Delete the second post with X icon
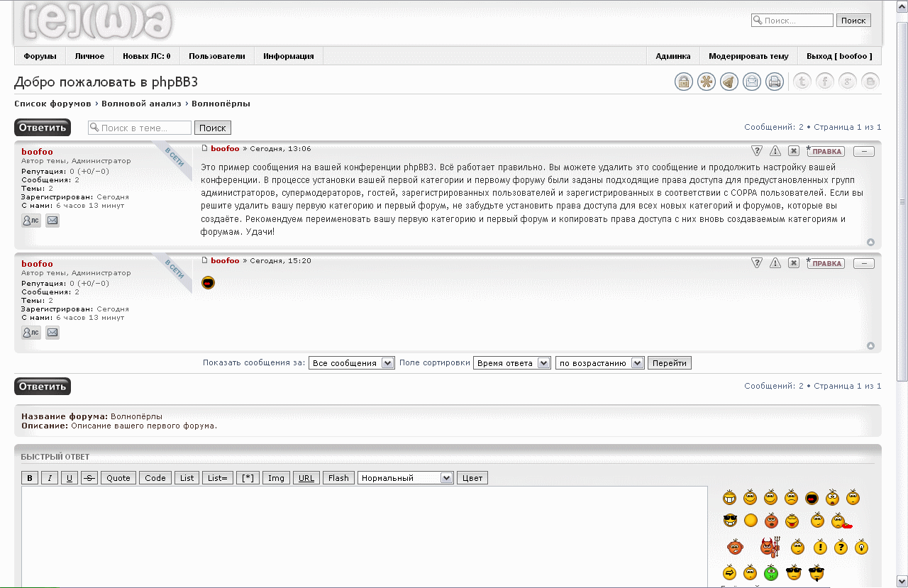 click(x=794, y=263)
